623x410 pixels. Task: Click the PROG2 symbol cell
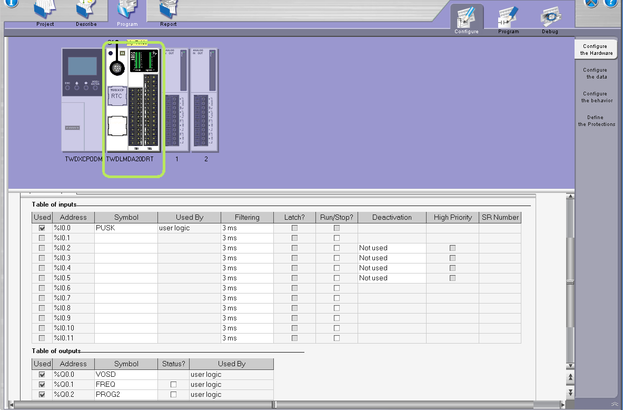pyautogui.click(x=126, y=395)
